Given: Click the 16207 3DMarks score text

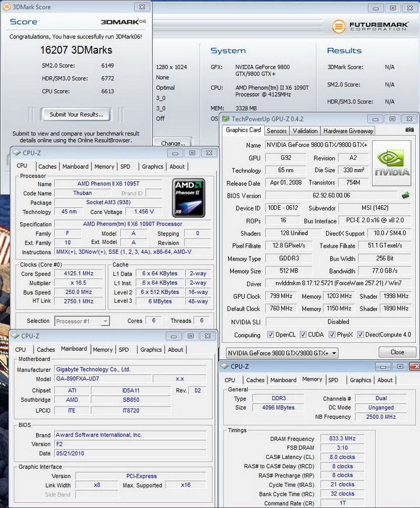Looking at the screenshot, I should click(x=76, y=50).
